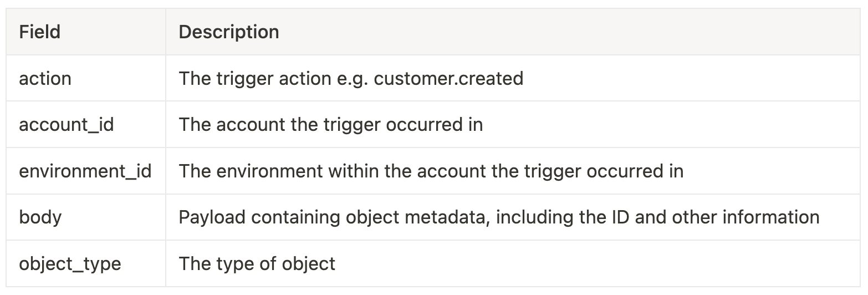Click "The type of object" description

257,263
